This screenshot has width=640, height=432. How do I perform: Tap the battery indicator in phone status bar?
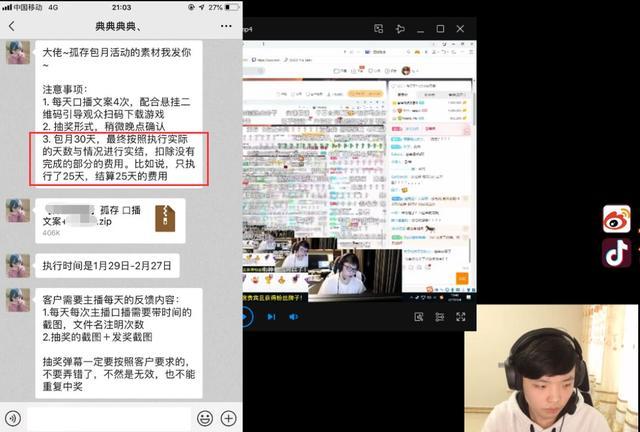(233, 7)
